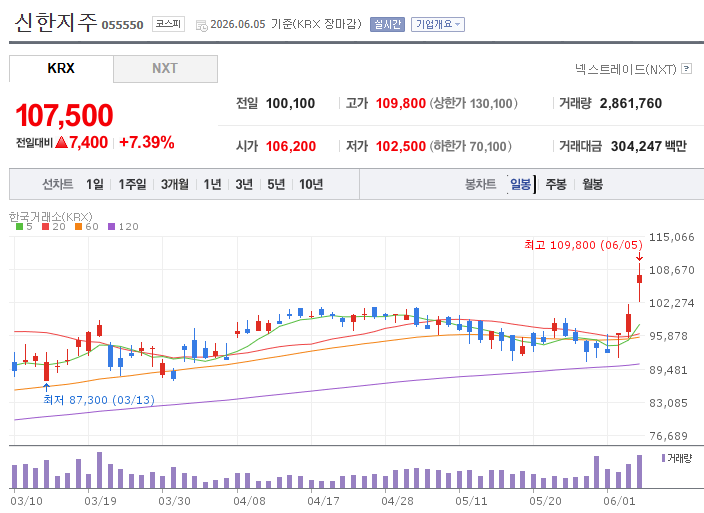Select the 1주일 line chart range
This screenshot has width=704, height=513.
tap(132, 184)
